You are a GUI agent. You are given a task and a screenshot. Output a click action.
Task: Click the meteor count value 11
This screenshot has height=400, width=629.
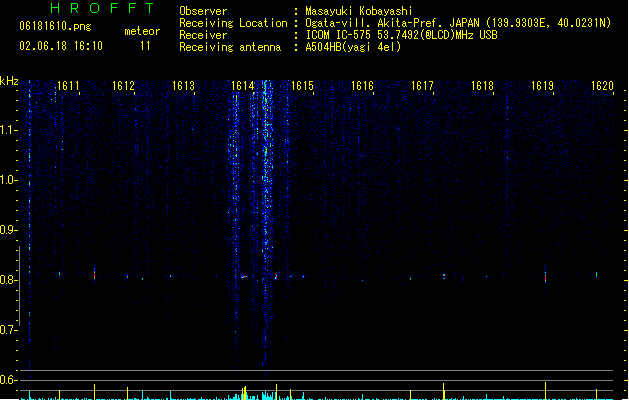coord(145,46)
